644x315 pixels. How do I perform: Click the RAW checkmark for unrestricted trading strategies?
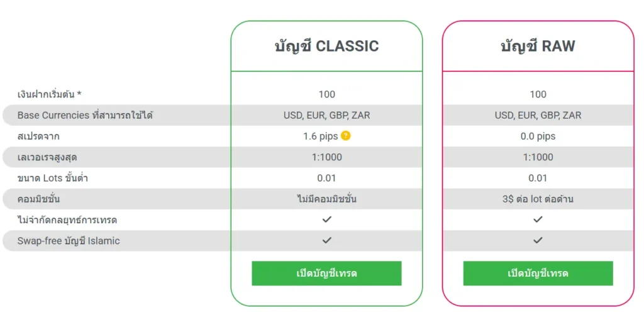tap(538, 219)
